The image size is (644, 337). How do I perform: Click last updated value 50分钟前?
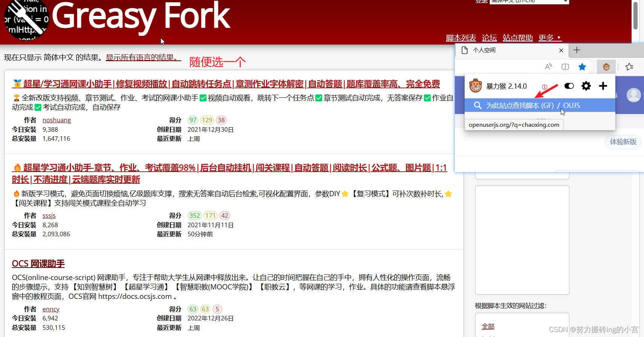click(x=200, y=234)
